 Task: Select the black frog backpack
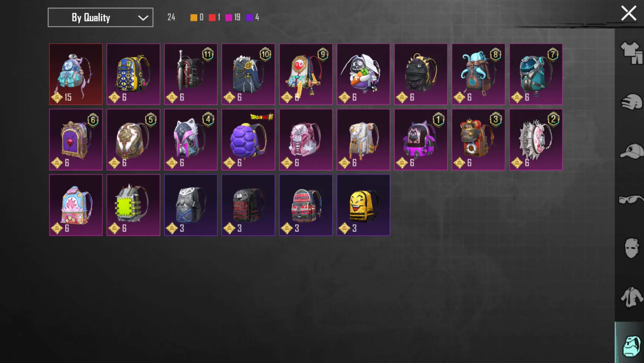(421, 74)
